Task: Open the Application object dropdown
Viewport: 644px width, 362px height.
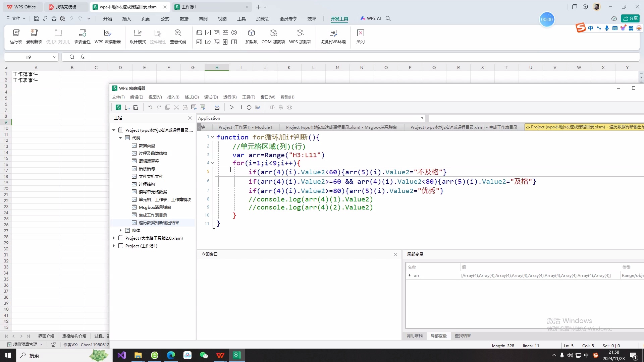Action: pyautogui.click(x=422, y=118)
